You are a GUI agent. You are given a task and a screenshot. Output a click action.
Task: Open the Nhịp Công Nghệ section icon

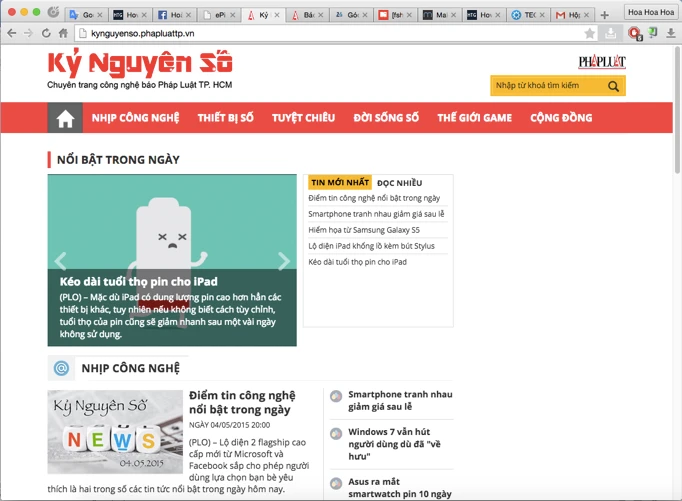[x=61, y=368]
